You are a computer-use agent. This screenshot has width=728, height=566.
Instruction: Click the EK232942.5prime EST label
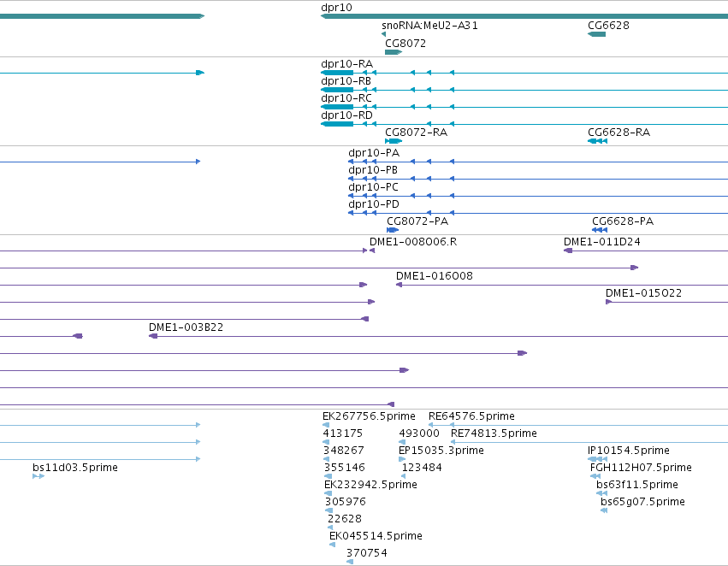(370, 486)
